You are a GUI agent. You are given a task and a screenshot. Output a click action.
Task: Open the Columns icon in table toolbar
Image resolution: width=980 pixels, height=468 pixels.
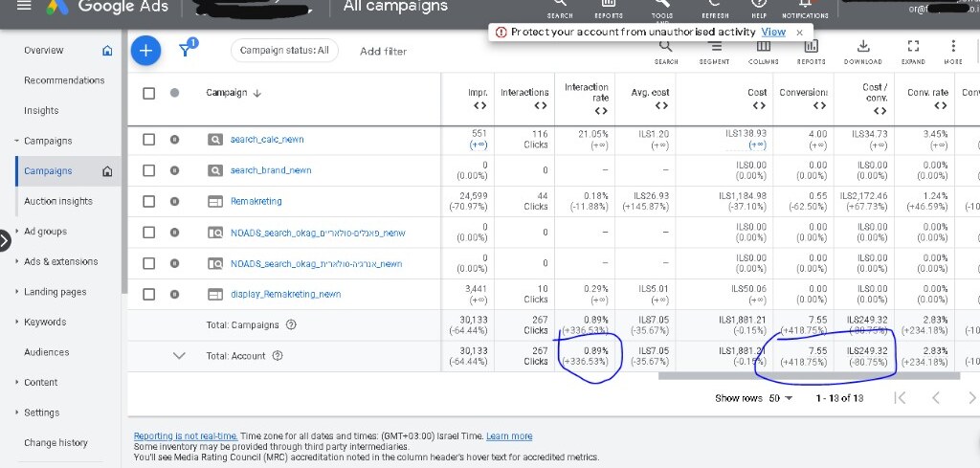(763, 46)
